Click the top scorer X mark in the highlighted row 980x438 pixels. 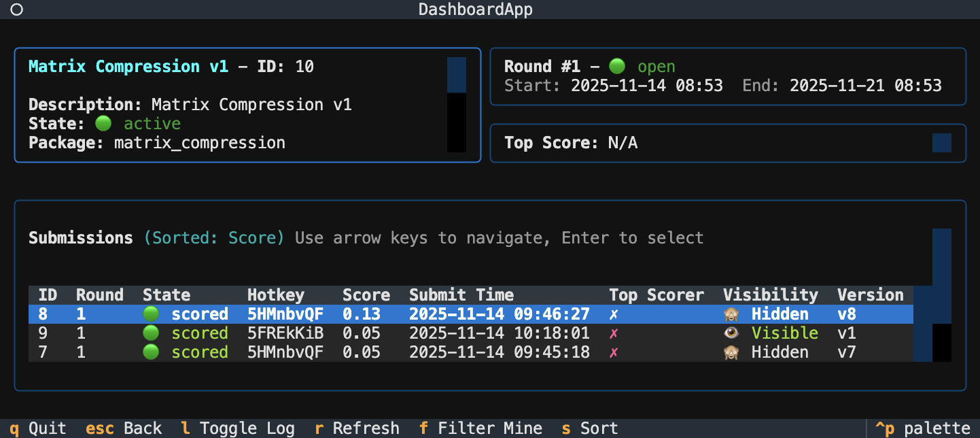[x=614, y=314]
